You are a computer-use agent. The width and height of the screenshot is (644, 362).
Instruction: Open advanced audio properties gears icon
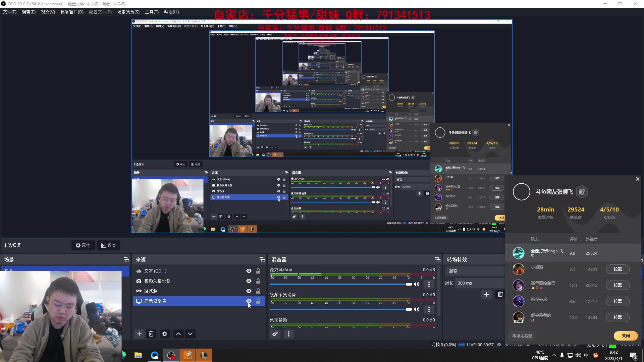pos(275,334)
